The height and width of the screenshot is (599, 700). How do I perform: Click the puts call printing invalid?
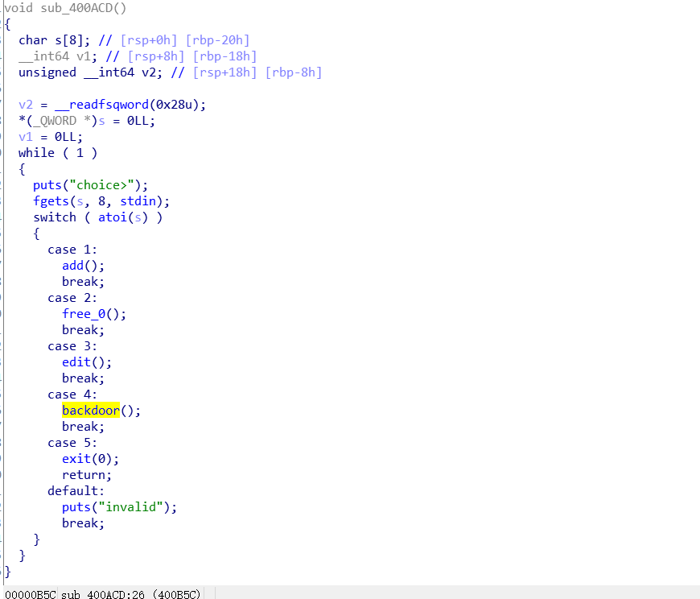[x=76, y=506]
